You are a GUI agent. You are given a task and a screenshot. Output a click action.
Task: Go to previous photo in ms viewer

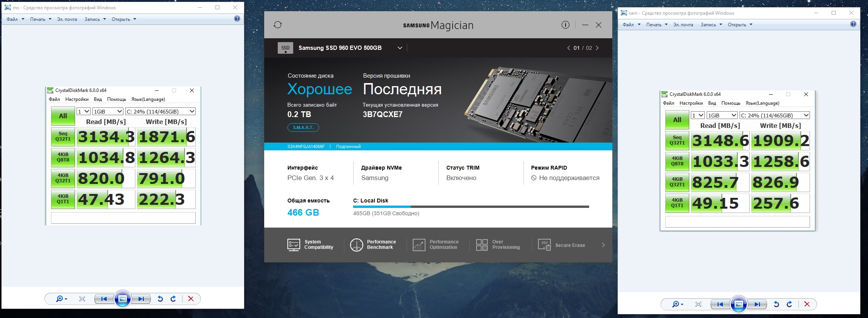click(x=104, y=299)
